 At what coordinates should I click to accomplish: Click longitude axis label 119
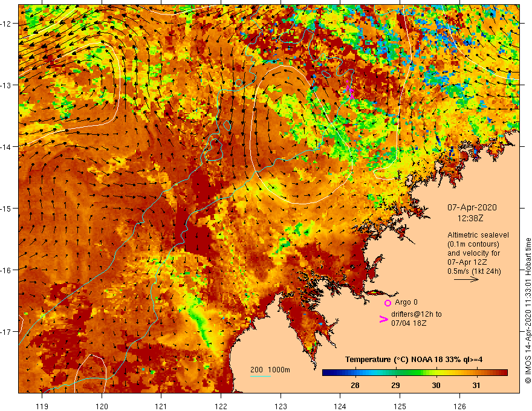tap(42, 406)
